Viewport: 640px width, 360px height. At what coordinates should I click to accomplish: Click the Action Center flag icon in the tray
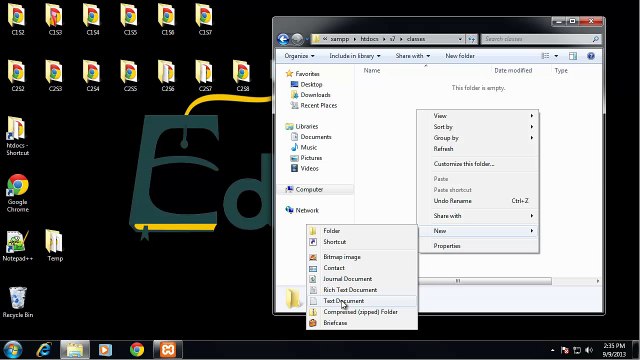pos(565,350)
